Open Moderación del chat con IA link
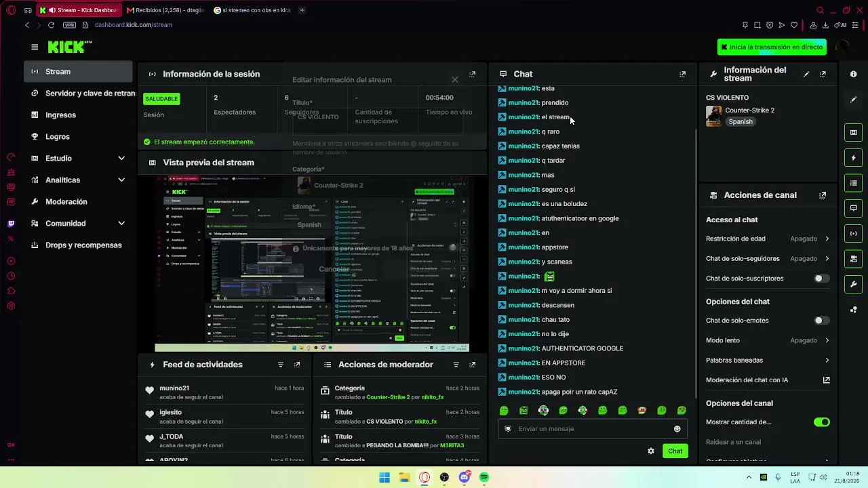868x488 pixels. point(768,380)
